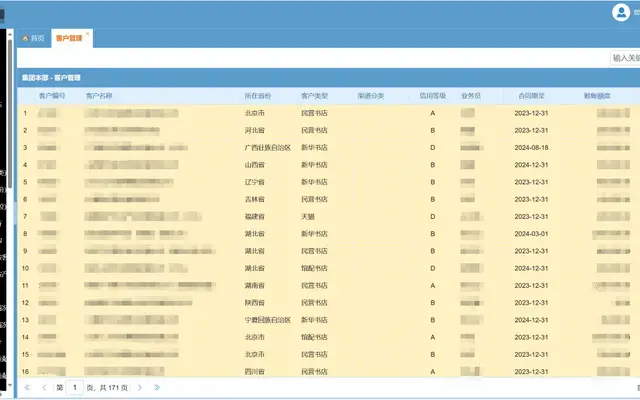
Task: Sort by 所在省份 column header
Action: pyautogui.click(x=258, y=96)
